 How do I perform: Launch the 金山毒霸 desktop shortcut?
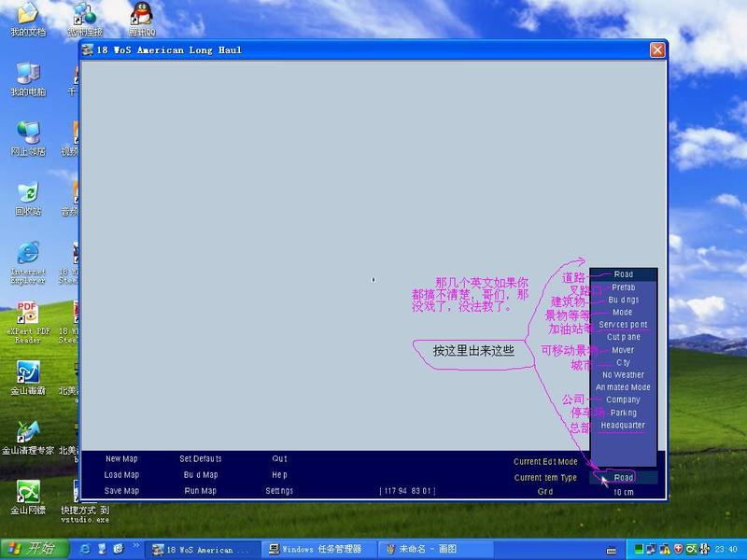coord(28,378)
